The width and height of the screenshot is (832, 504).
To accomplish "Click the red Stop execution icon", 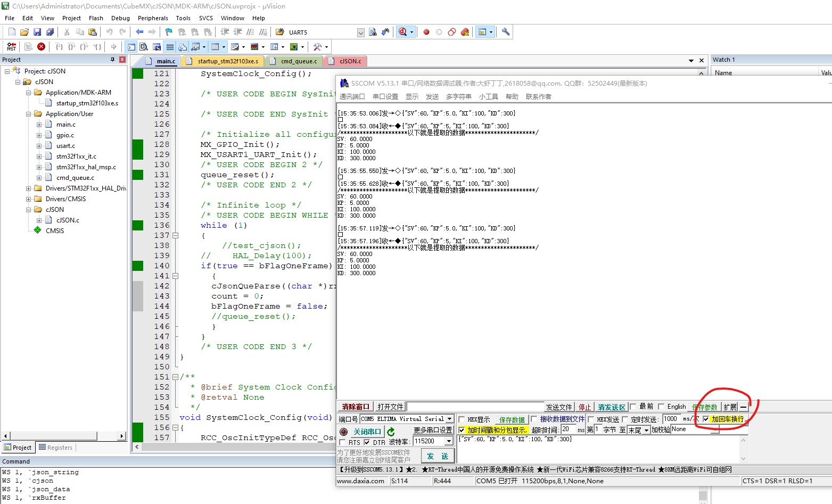I will pyautogui.click(x=41, y=47).
